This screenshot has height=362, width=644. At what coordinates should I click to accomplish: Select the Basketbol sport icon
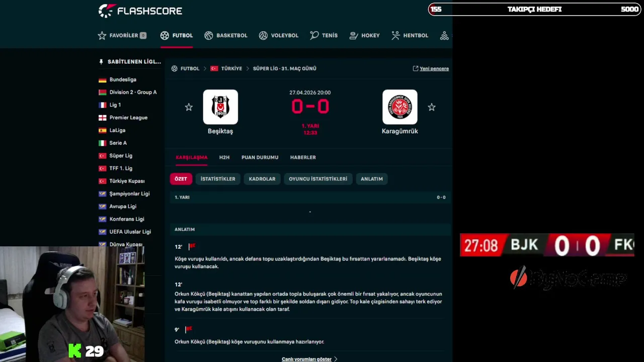tap(209, 35)
